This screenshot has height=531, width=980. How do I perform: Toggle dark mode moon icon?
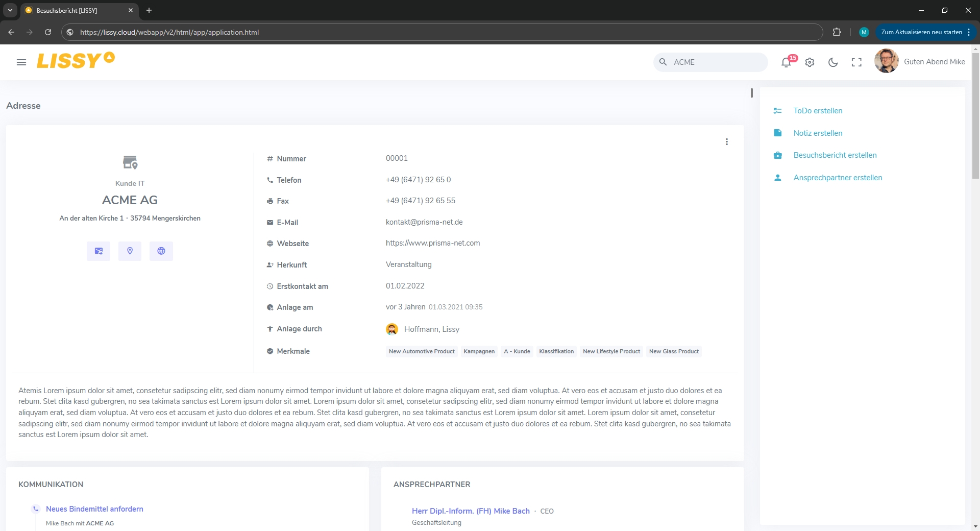point(833,62)
